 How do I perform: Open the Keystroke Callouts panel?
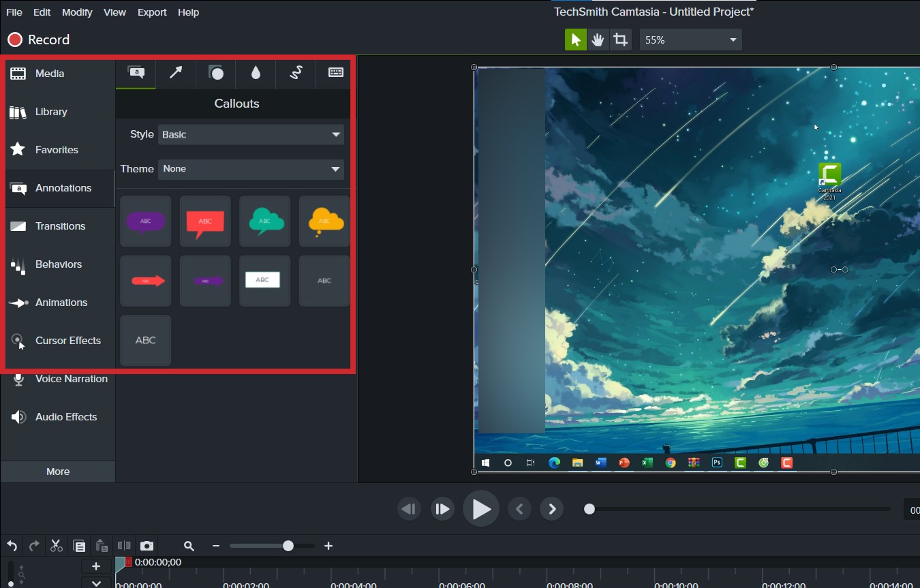tap(334, 73)
